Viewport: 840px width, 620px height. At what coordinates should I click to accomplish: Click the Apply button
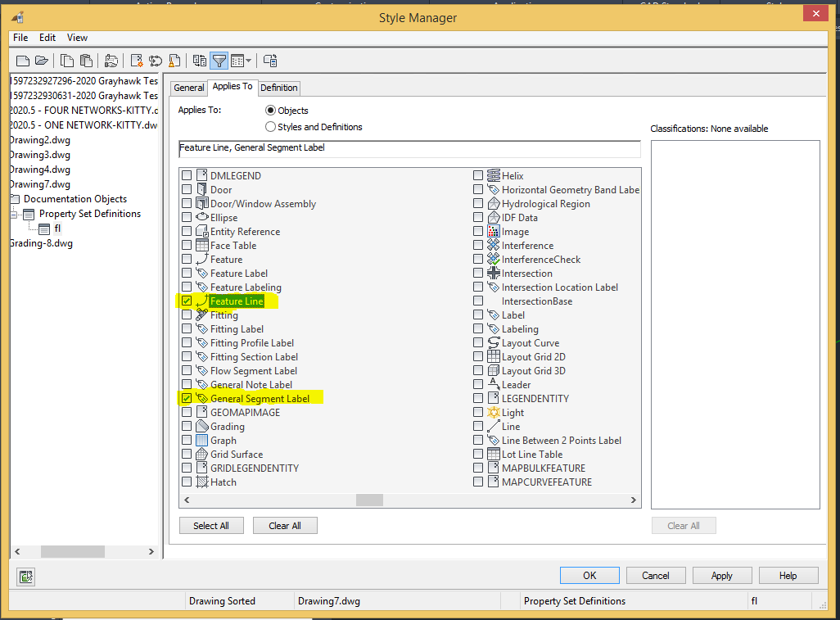[x=722, y=576]
